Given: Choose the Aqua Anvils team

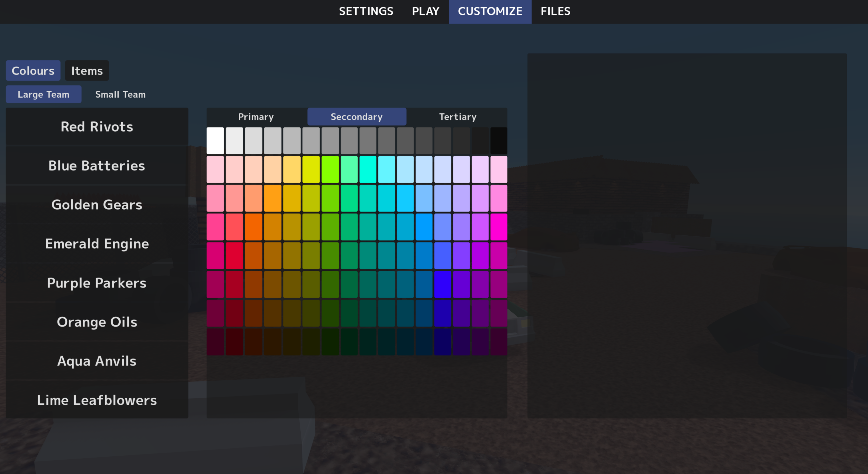Looking at the screenshot, I should pos(97,361).
